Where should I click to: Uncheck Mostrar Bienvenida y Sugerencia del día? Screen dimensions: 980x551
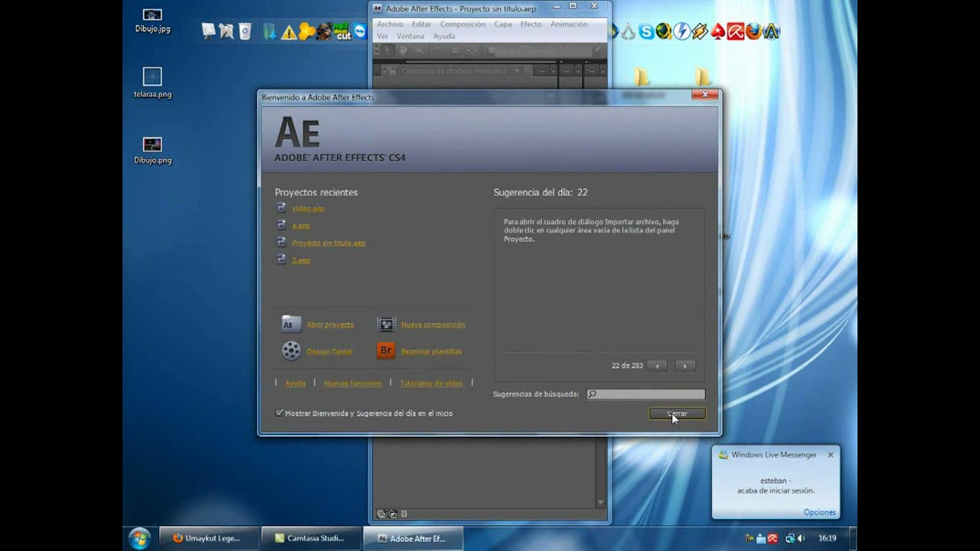[279, 413]
